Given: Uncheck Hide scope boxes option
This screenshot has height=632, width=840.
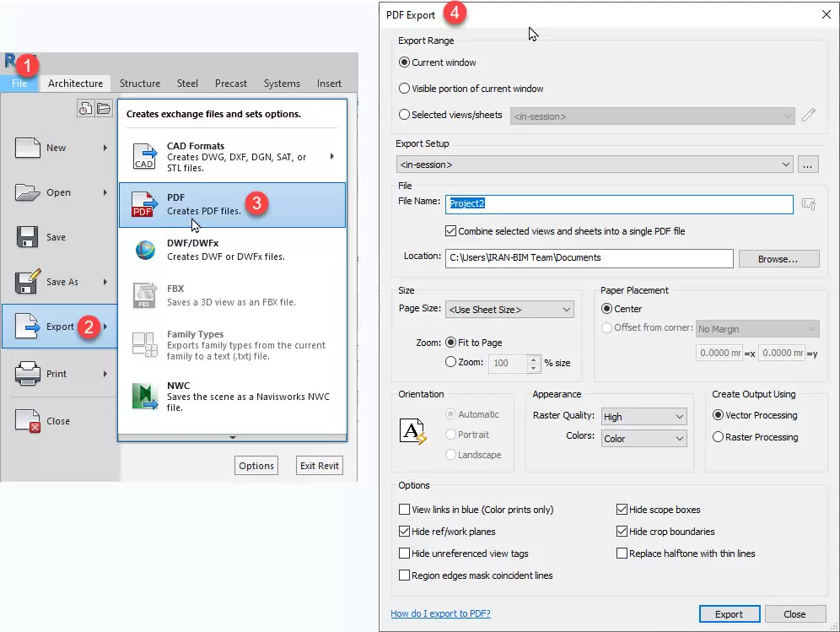Looking at the screenshot, I should tap(622, 510).
